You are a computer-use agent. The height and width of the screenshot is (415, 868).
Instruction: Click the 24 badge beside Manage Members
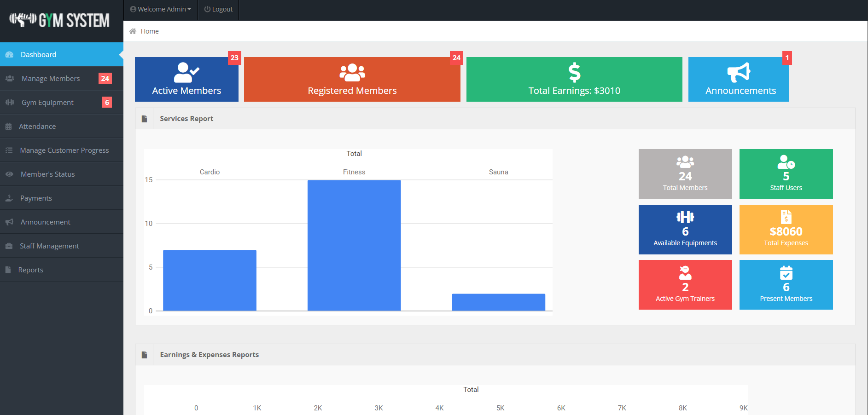coord(105,78)
